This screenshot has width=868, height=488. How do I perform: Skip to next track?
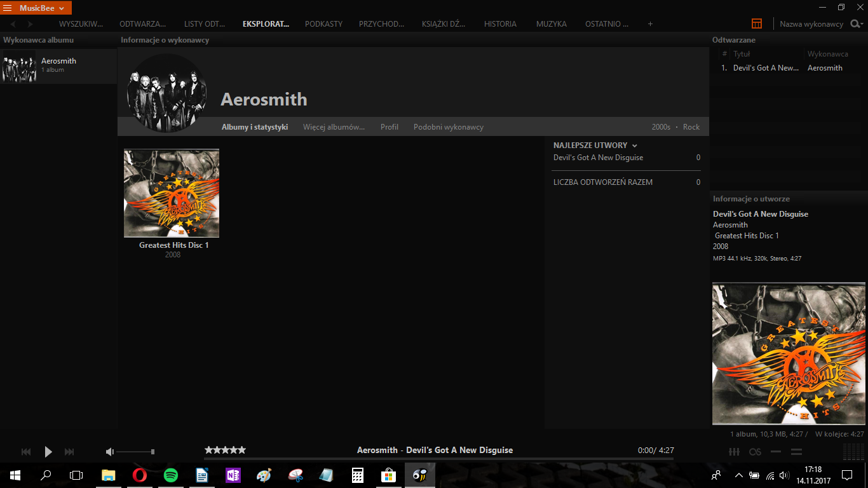(69, 452)
